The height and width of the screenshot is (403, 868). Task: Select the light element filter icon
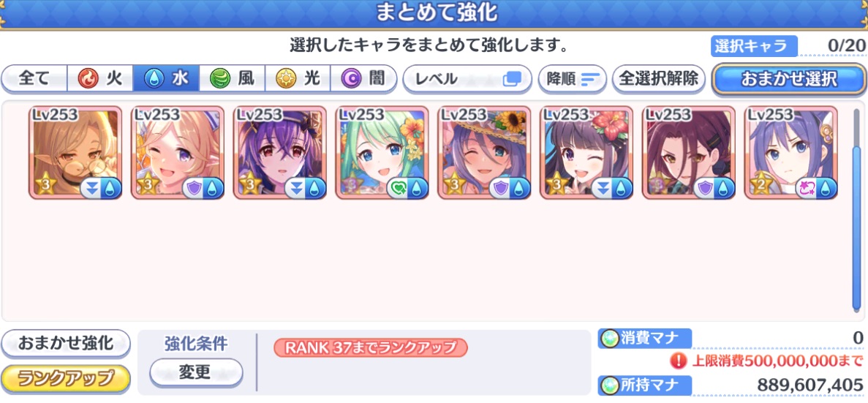[286, 79]
